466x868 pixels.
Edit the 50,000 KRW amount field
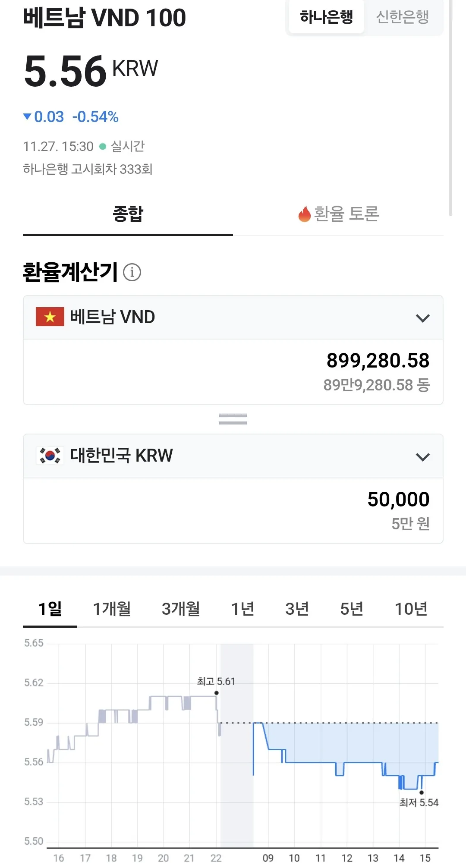click(233, 511)
